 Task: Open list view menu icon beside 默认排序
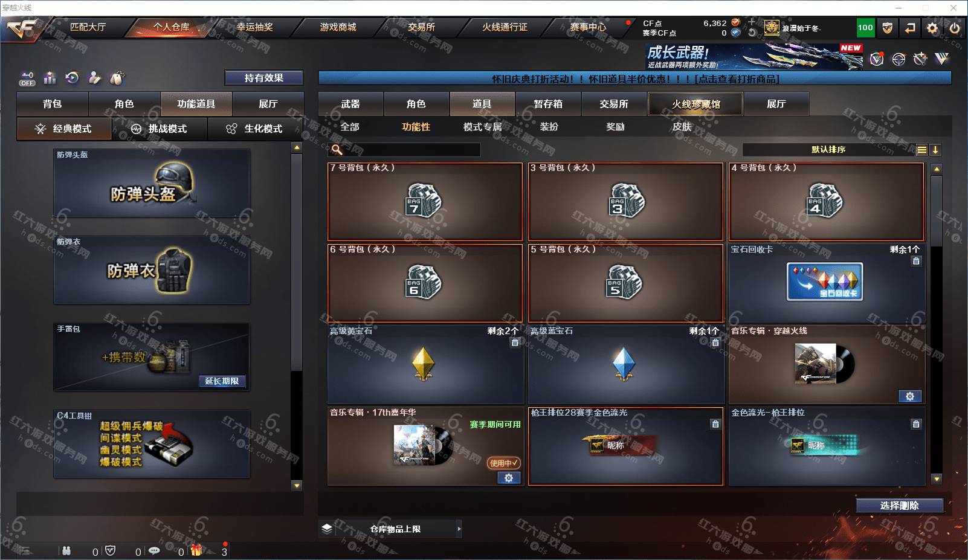[x=922, y=150]
